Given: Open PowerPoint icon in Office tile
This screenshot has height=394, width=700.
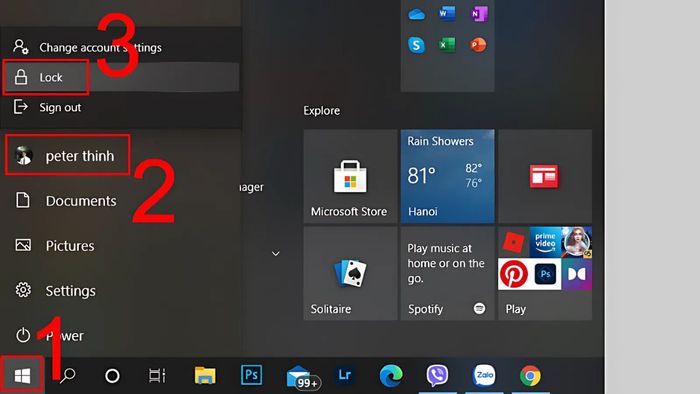Looking at the screenshot, I should coord(478,45).
